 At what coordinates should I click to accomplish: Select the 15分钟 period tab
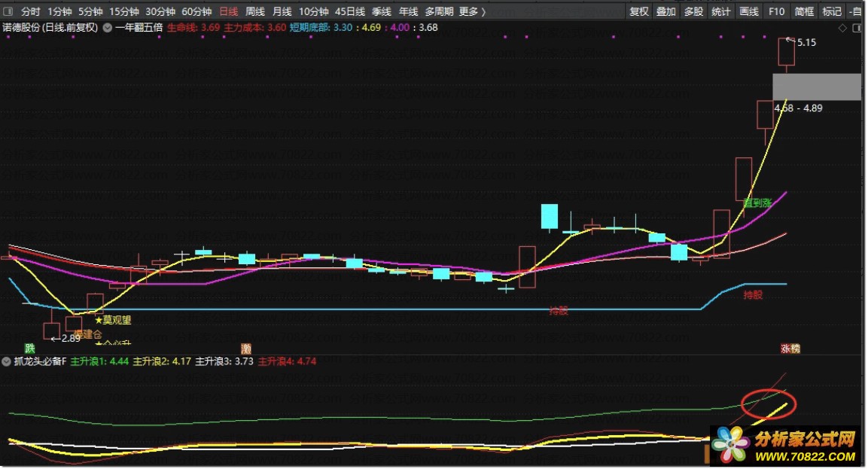pyautogui.click(x=124, y=11)
